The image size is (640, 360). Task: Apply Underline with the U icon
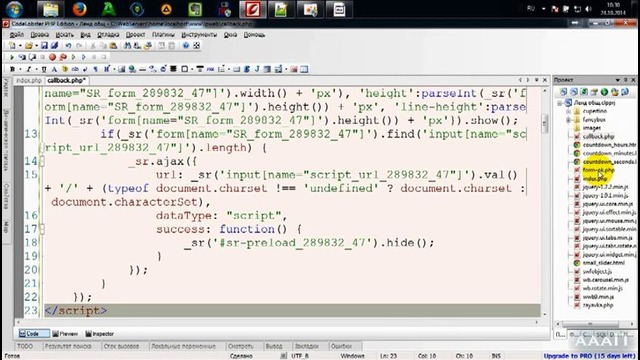click(44, 69)
